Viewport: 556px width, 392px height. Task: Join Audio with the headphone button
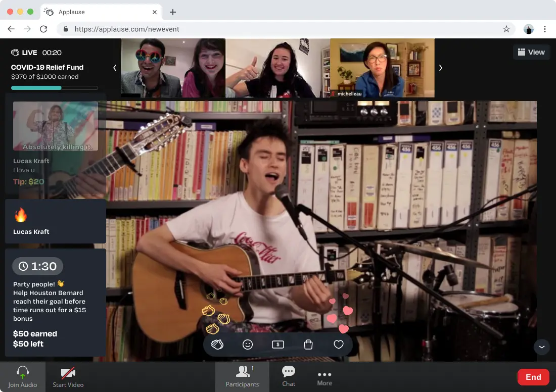[23, 376]
